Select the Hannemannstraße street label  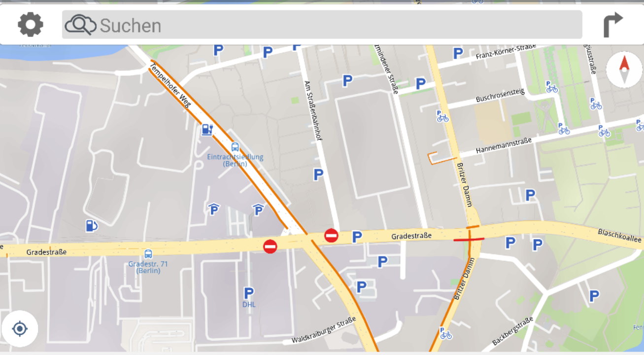coord(504,146)
